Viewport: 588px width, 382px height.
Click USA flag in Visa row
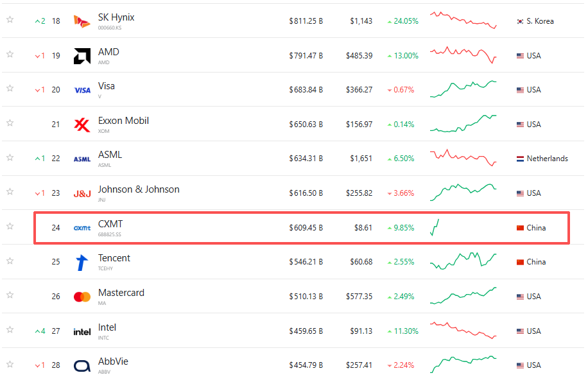coord(520,90)
